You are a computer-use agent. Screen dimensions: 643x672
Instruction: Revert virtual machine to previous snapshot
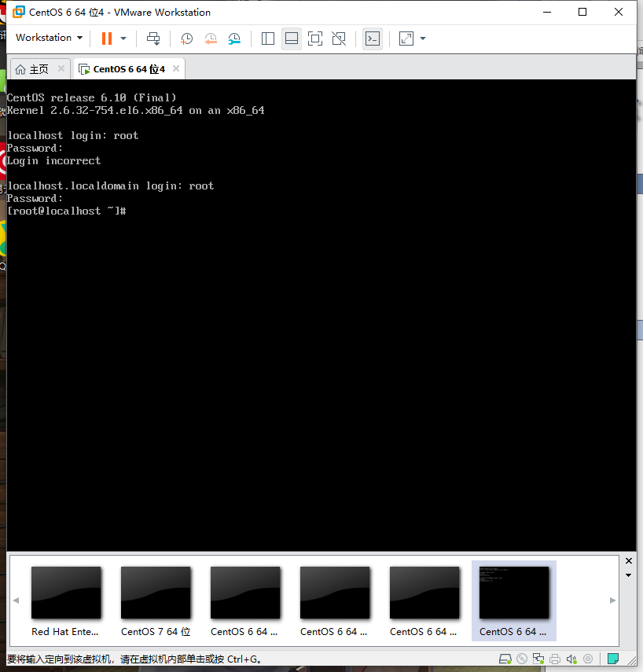pyautogui.click(x=211, y=39)
